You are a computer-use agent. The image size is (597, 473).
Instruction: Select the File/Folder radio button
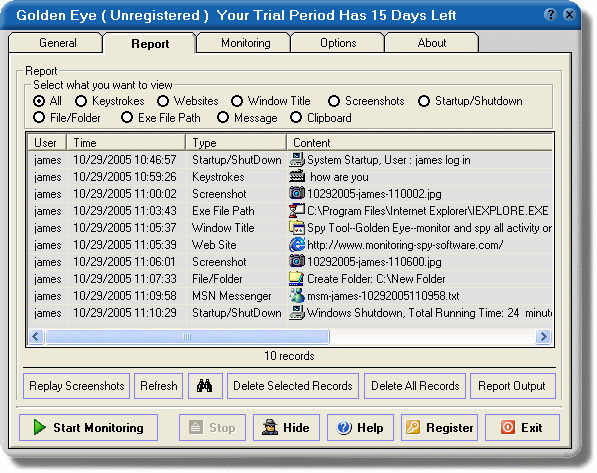click(39, 118)
